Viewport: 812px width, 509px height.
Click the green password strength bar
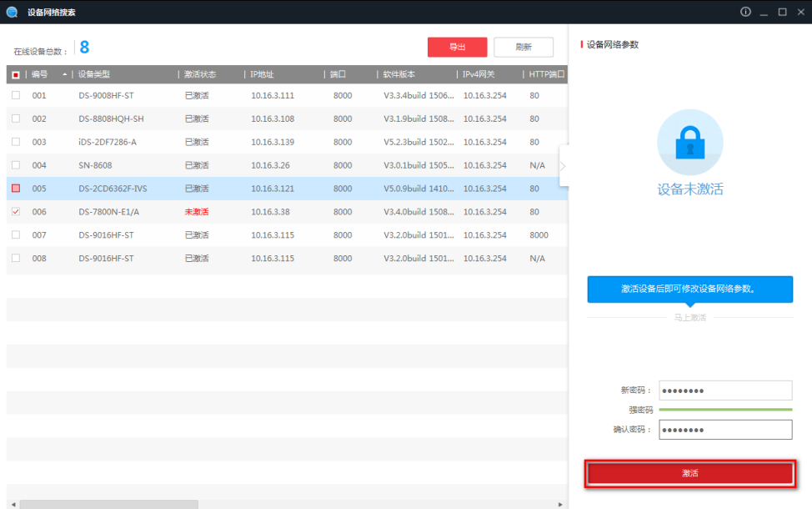pos(725,410)
